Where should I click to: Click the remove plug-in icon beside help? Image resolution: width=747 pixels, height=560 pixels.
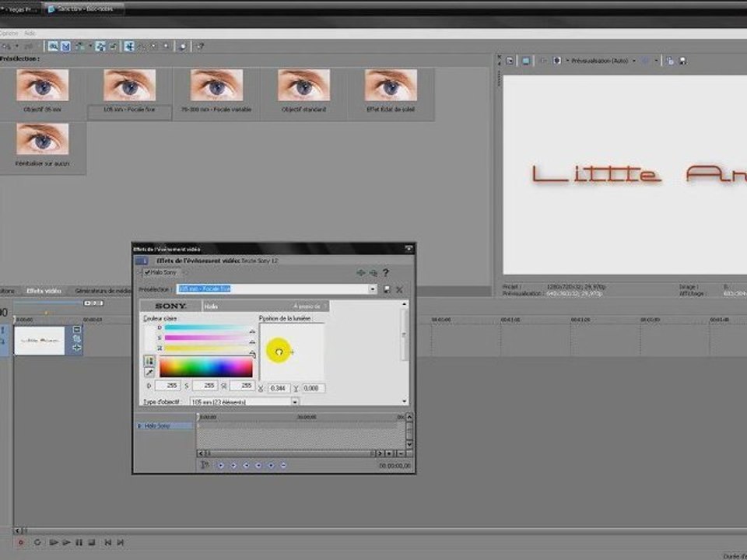(x=373, y=273)
